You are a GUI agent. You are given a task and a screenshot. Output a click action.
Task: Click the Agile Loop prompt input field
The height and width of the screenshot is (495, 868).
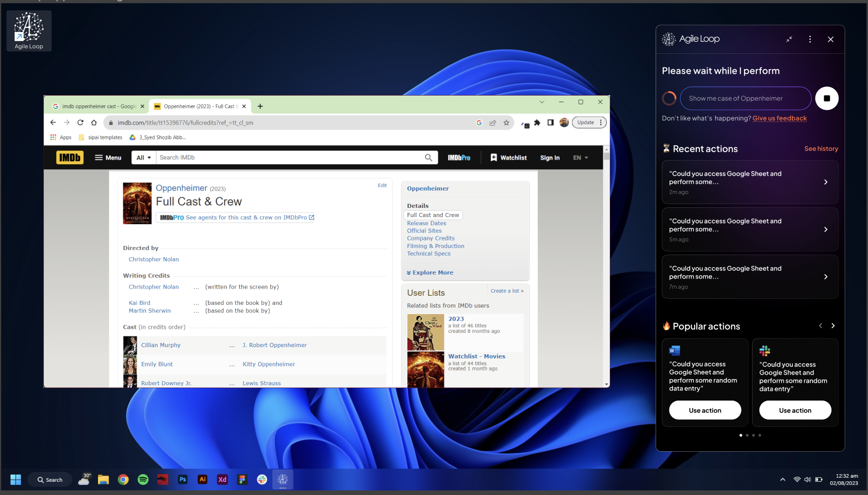click(746, 98)
